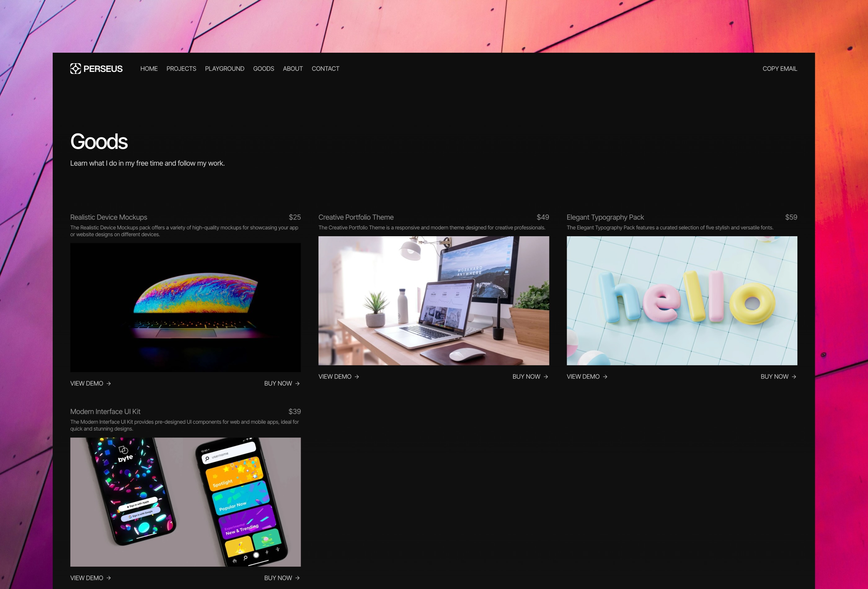The width and height of the screenshot is (868, 589).
Task: Click the COPY EMAIL button
Action: [780, 68]
